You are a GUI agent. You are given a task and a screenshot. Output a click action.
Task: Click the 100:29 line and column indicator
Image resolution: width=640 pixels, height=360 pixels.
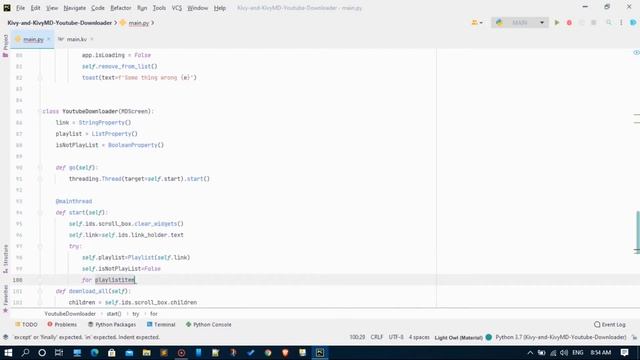[357, 337]
